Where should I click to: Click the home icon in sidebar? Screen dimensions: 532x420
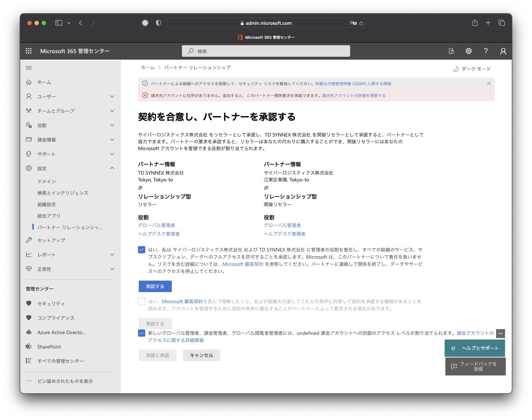pyautogui.click(x=29, y=82)
